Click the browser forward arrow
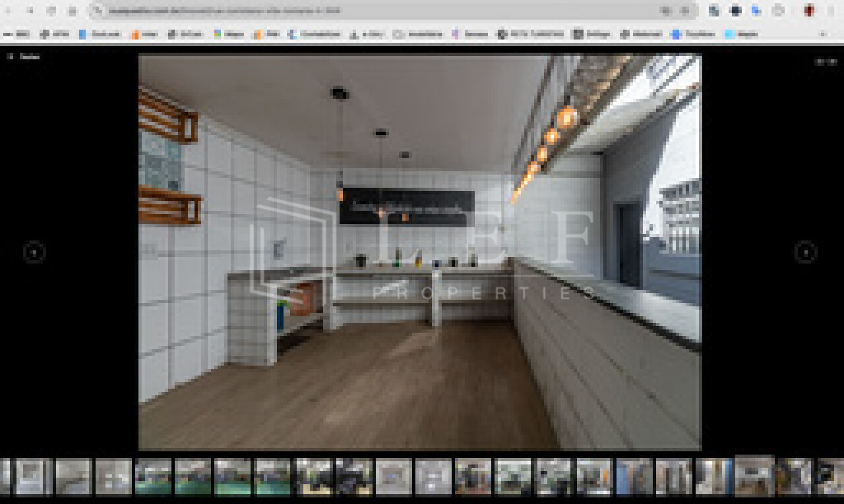 (30, 11)
